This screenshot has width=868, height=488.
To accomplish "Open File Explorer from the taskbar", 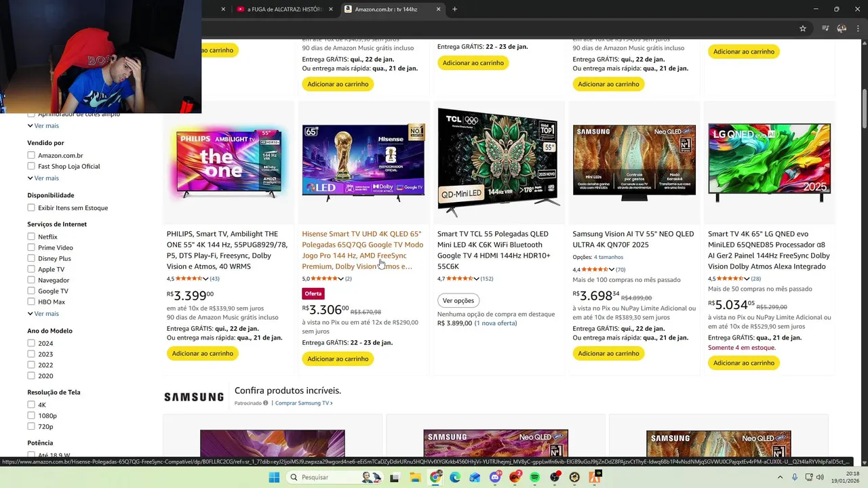I will pyautogui.click(x=415, y=477).
